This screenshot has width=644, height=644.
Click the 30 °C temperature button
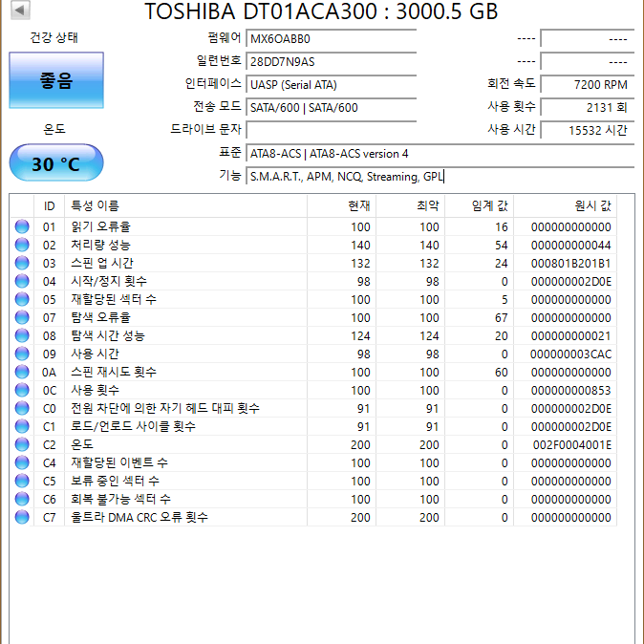[56, 162]
